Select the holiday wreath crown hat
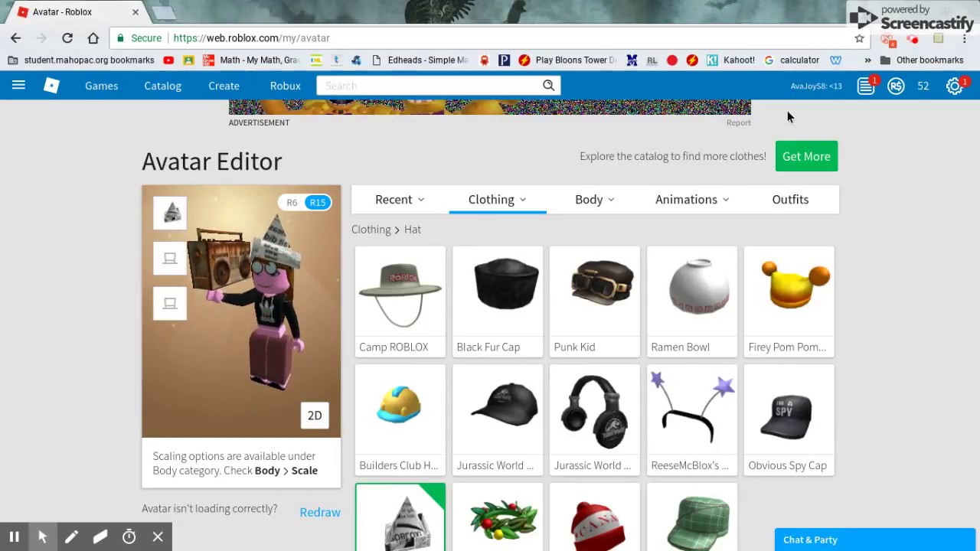The image size is (980, 551). point(498,517)
